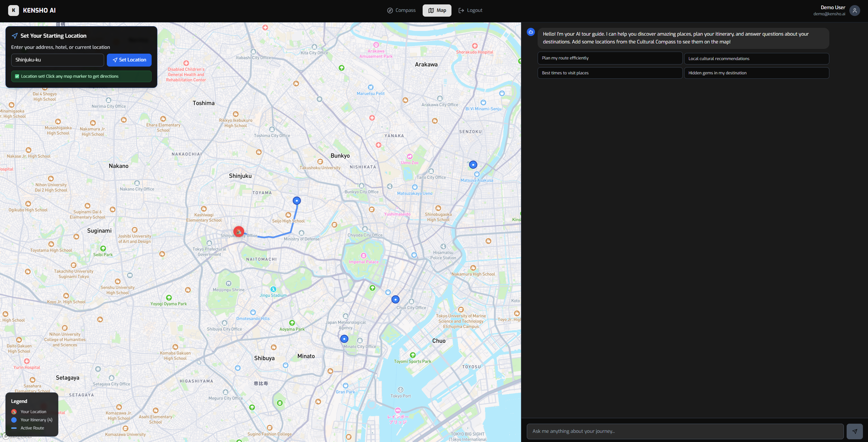
Task: Click the Your Itinerary blue legend swatch
Action: pos(14,420)
